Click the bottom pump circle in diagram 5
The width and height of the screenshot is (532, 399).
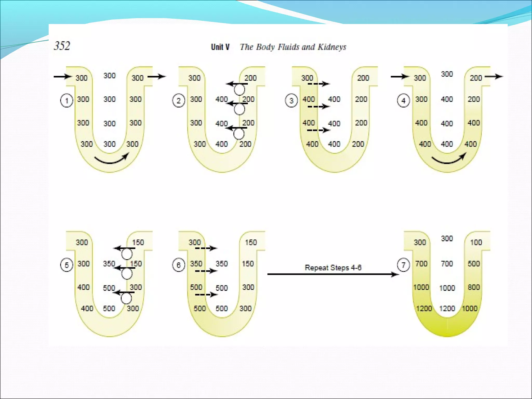click(127, 298)
